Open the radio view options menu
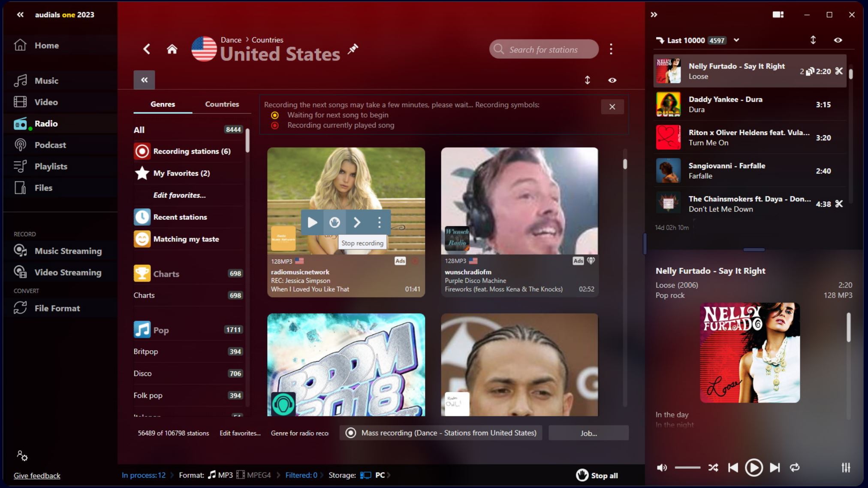This screenshot has width=868, height=488. tap(611, 49)
